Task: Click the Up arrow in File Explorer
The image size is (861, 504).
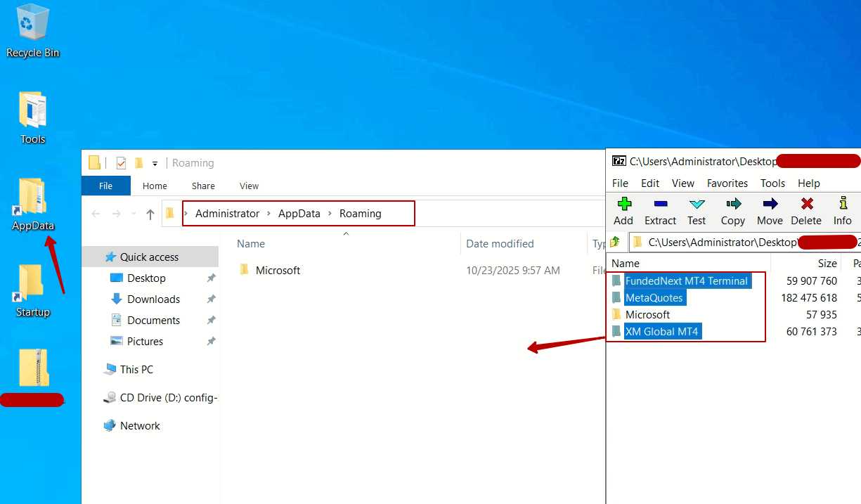Action: (x=150, y=214)
